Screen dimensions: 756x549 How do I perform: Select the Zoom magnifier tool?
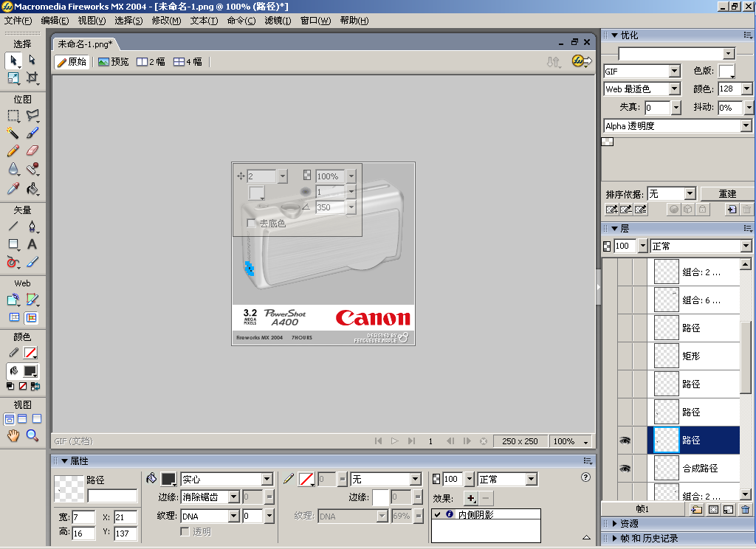click(x=32, y=435)
